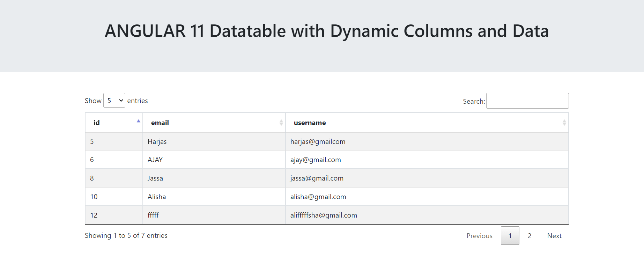Click the cell harjas@gmailcom
644x271 pixels.
[x=427, y=141]
